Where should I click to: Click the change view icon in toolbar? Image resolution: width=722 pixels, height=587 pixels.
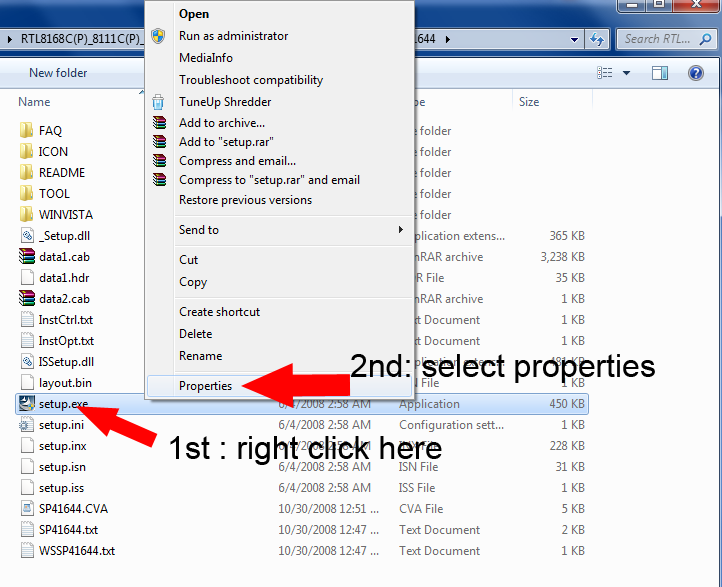pyautogui.click(x=605, y=73)
